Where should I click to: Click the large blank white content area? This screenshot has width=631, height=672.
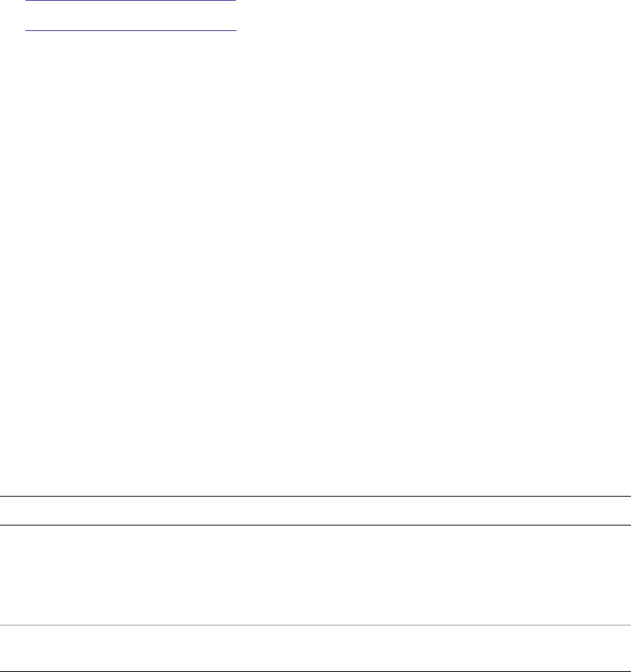pyautogui.click(x=315, y=263)
